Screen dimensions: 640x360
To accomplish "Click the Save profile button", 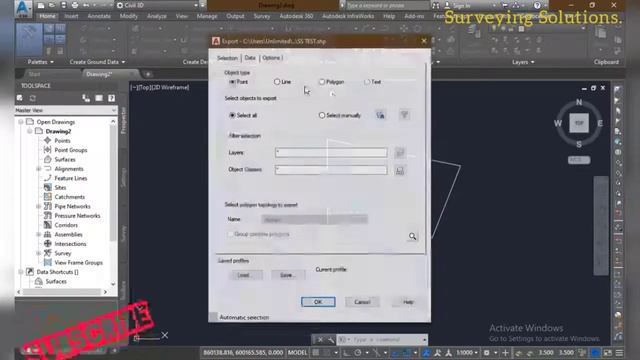I will pos(287,275).
